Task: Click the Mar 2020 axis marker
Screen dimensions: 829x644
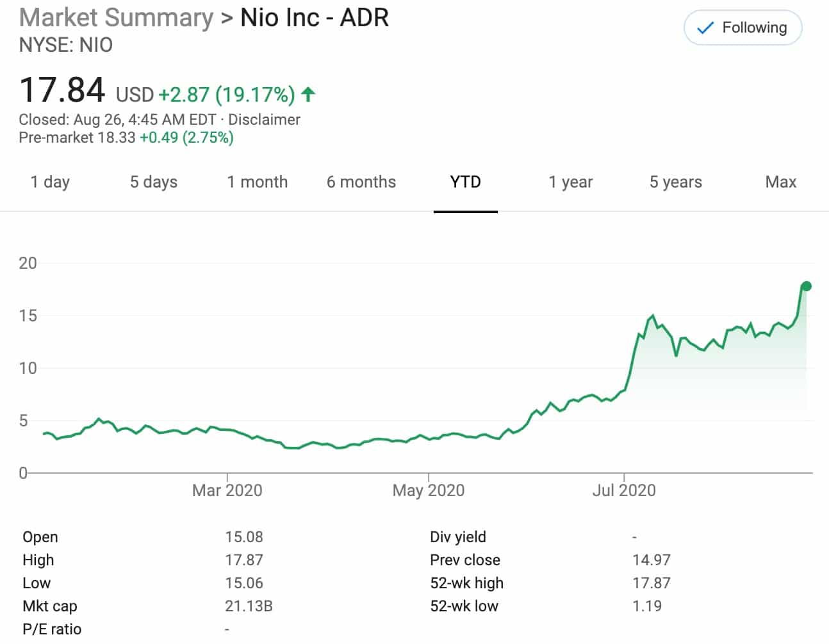Action: tap(227, 490)
